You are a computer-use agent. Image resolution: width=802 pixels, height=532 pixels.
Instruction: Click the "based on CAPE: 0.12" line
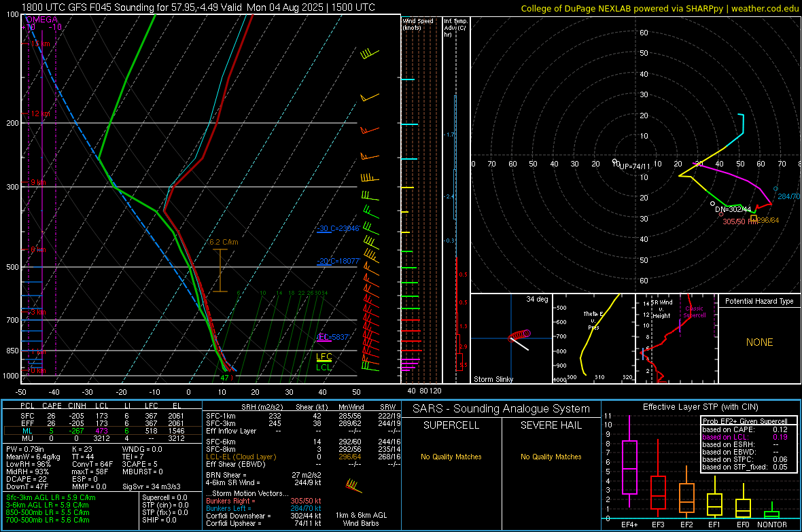click(x=745, y=429)
